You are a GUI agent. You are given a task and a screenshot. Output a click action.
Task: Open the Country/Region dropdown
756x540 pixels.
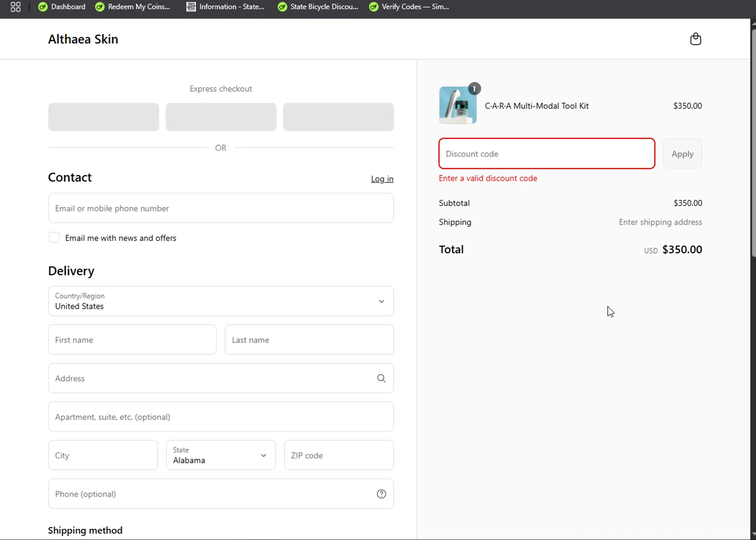click(221, 301)
